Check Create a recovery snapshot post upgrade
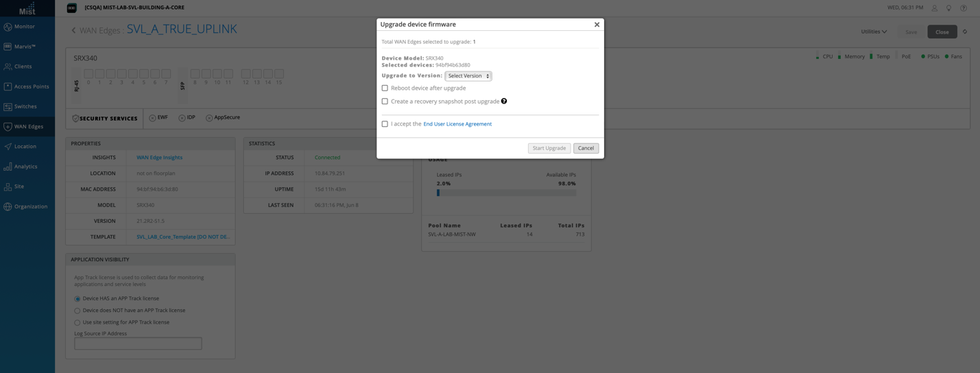 click(x=385, y=101)
